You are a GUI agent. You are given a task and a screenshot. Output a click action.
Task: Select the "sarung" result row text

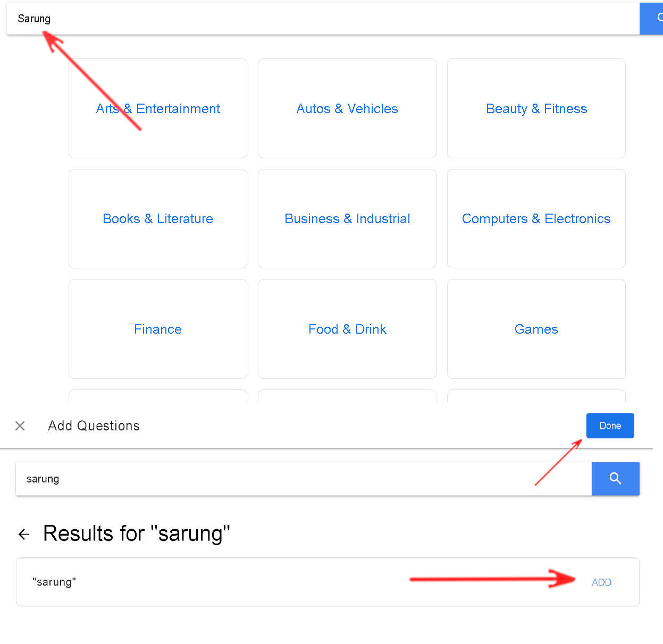click(x=54, y=582)
